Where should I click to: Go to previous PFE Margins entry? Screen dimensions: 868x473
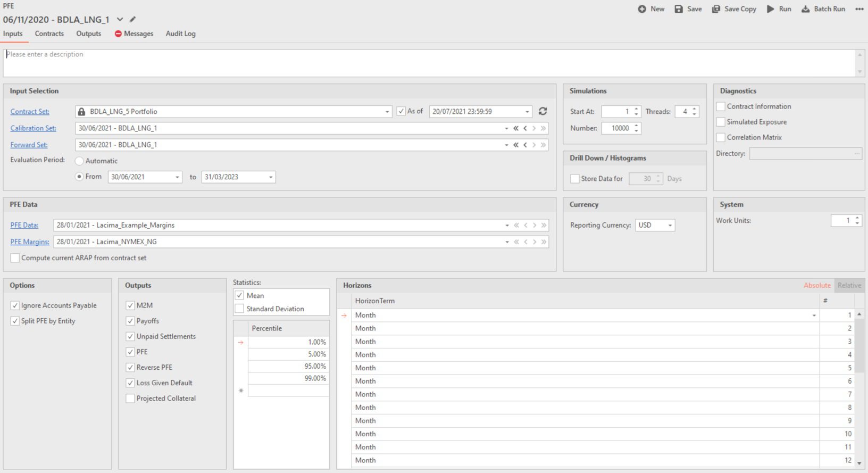click(525, 242)
